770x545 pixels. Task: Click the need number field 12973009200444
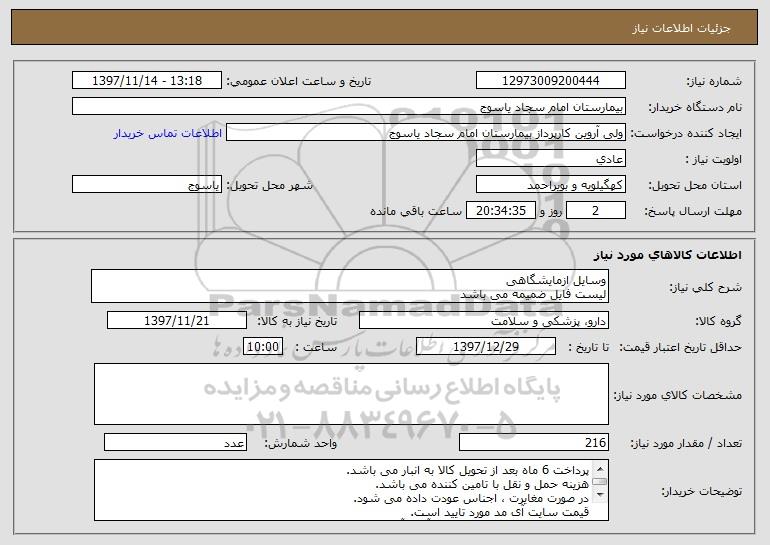coord(550,80)
